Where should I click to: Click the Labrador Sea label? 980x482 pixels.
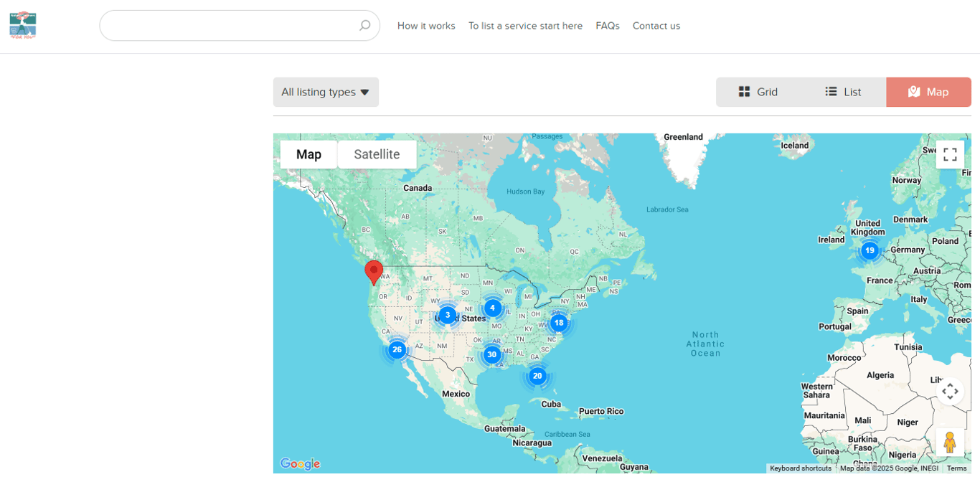(667, 209)
